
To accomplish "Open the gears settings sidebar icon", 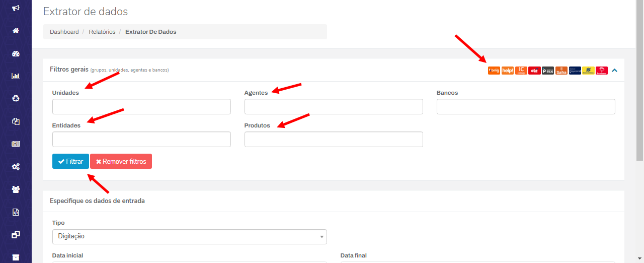I will 16,167.
